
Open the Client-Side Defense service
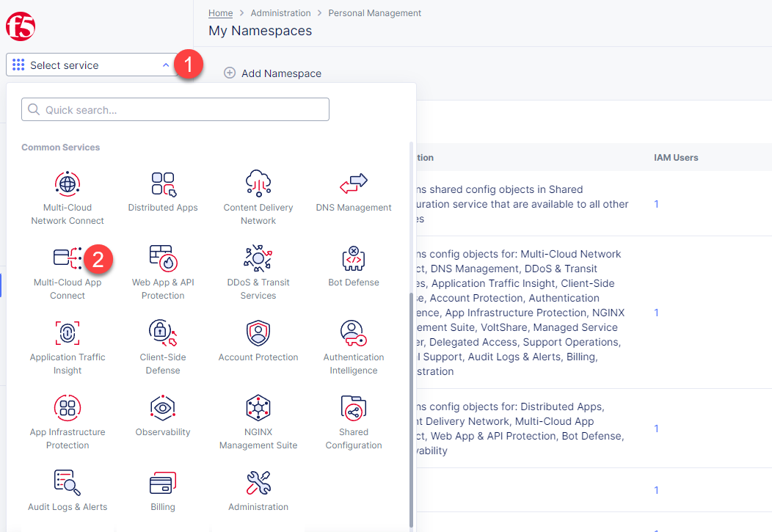pyautogui.click(x=163, y=347)
